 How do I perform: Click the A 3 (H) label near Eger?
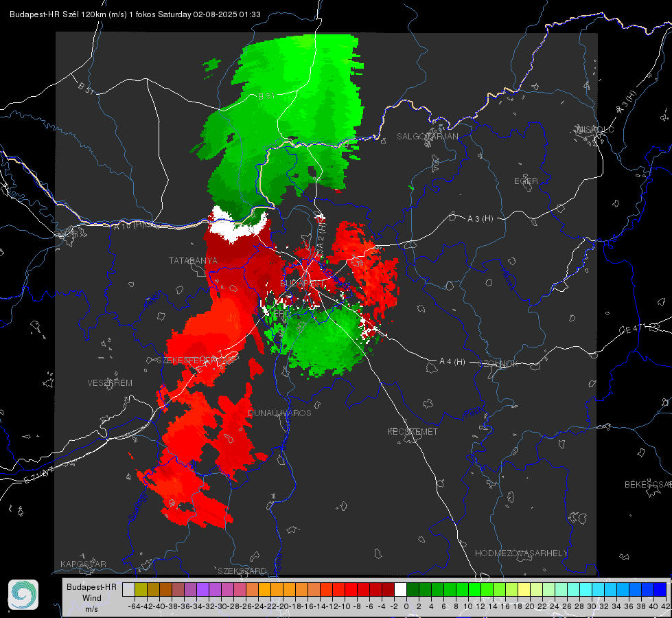click(480, 219)
